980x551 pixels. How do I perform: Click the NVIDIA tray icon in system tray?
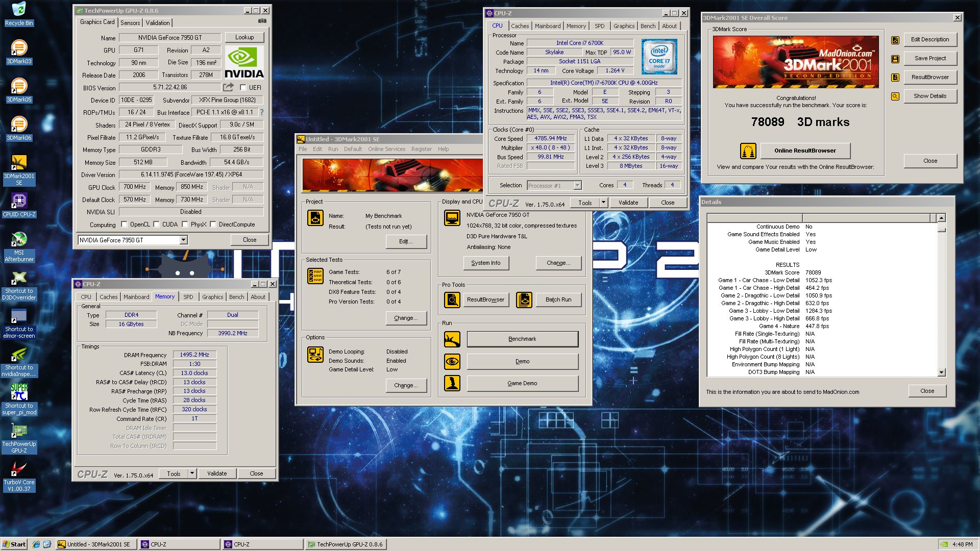pyautogui.click(x=944, y=544)
